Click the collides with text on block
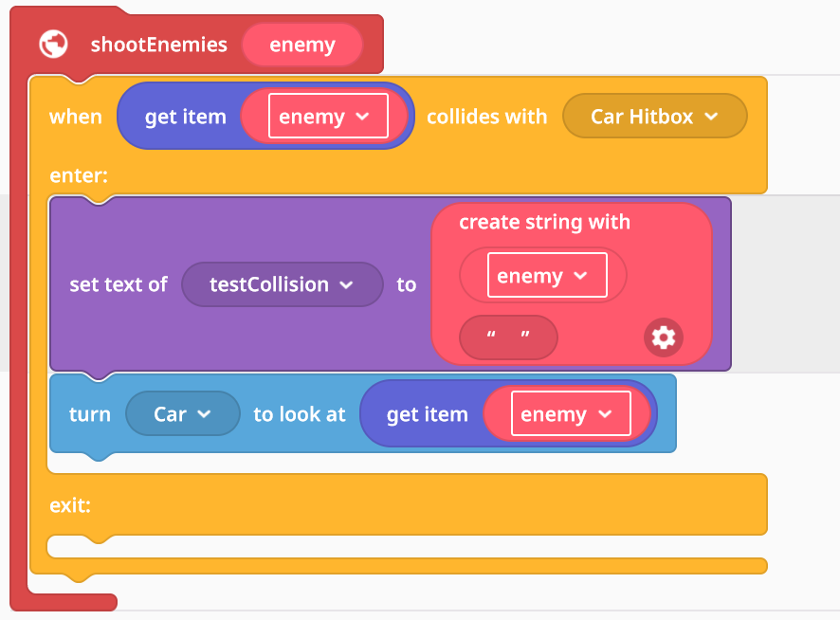This screenshot has height=620, width=840. pos(486,117)
